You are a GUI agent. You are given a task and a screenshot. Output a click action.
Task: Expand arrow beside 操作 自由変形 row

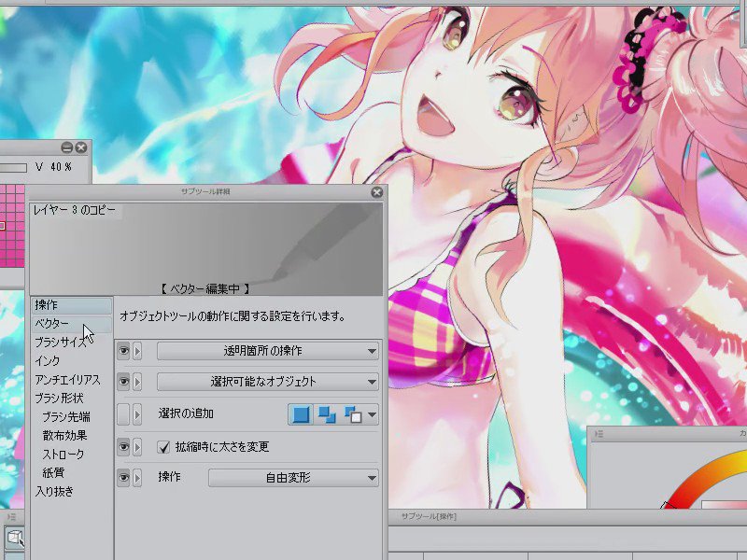pyautogui.click(x=137, y=477)
